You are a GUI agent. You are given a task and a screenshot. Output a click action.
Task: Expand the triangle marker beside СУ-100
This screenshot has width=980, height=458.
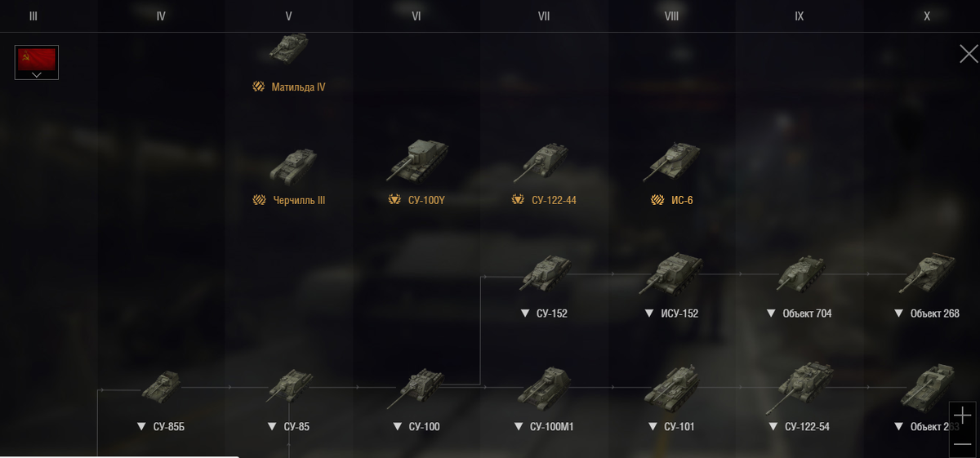point(398,427)
